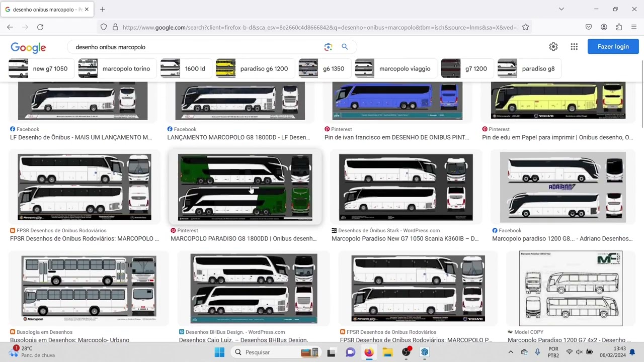Open Google settings gear

553,47
